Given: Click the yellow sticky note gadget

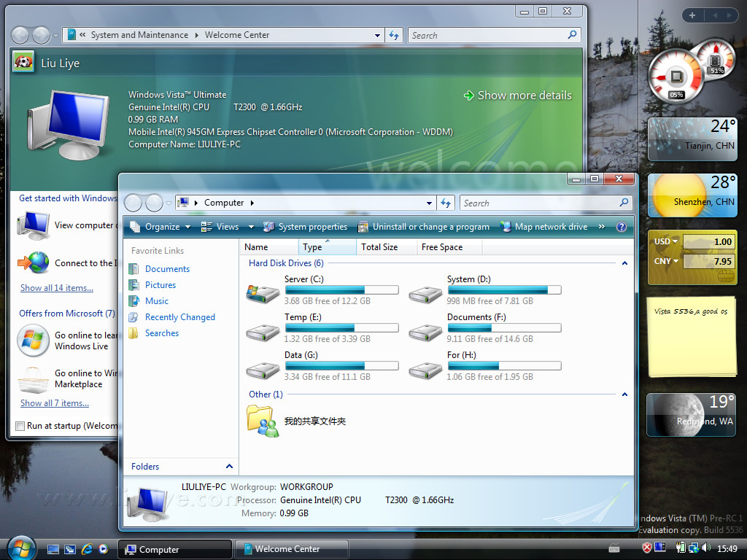Looking at the screenshot, I should pos(692,337).
